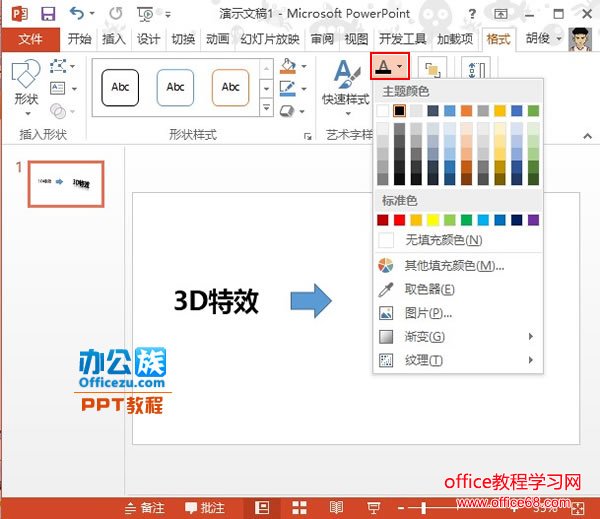The image size is (600, 519).
Task: Select slide 1 thumbnail
Action: pos(66,184)
